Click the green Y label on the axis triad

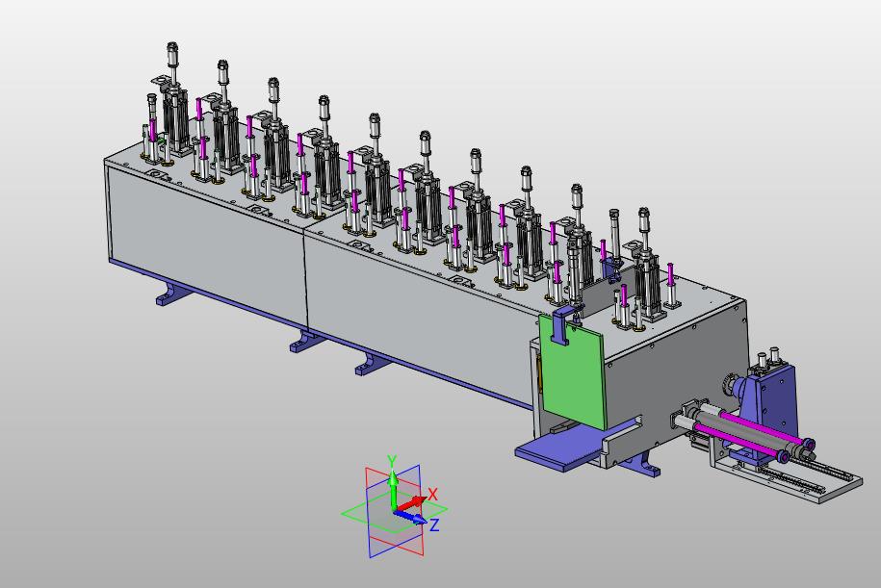tap(392, 462)
